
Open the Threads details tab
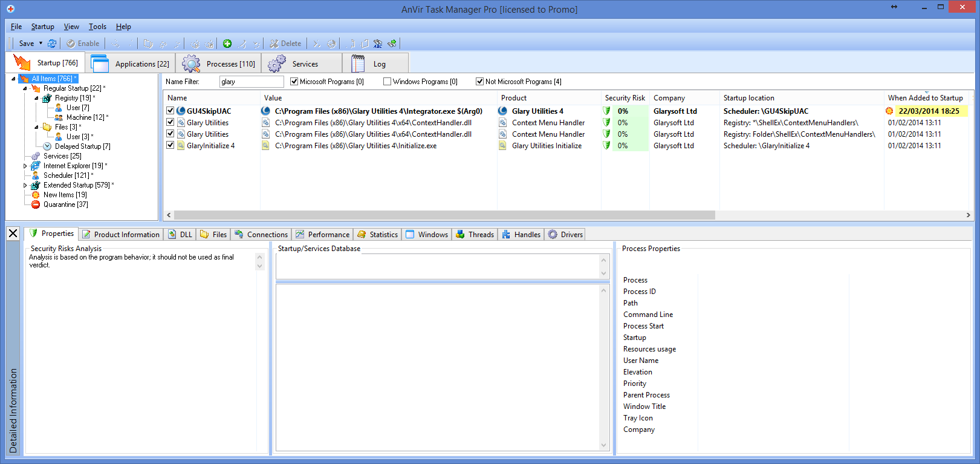475,235
